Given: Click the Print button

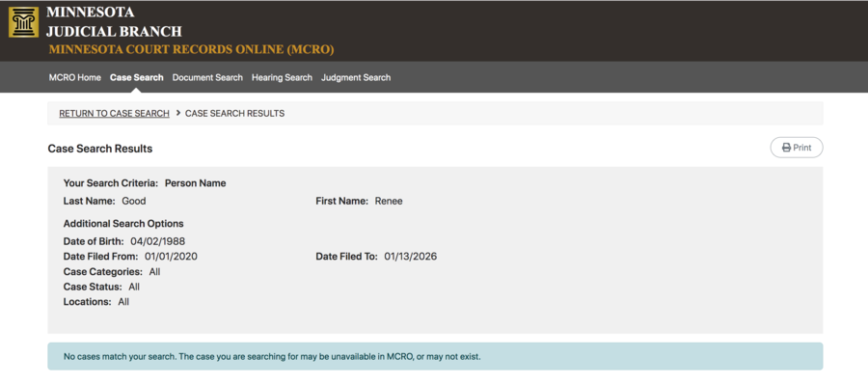Looking at the screenshot, I should coord(797,148).
